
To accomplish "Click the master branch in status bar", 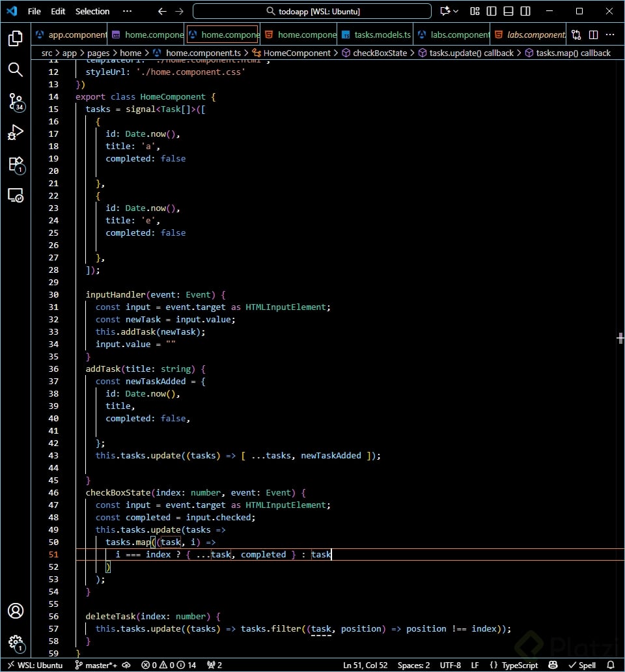I will (x=98, y=665).
